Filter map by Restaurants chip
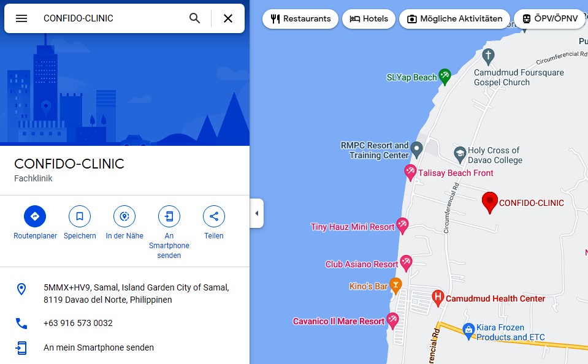Image resolution: width=588 pixels, height=364 pixels. pos(300,19)
